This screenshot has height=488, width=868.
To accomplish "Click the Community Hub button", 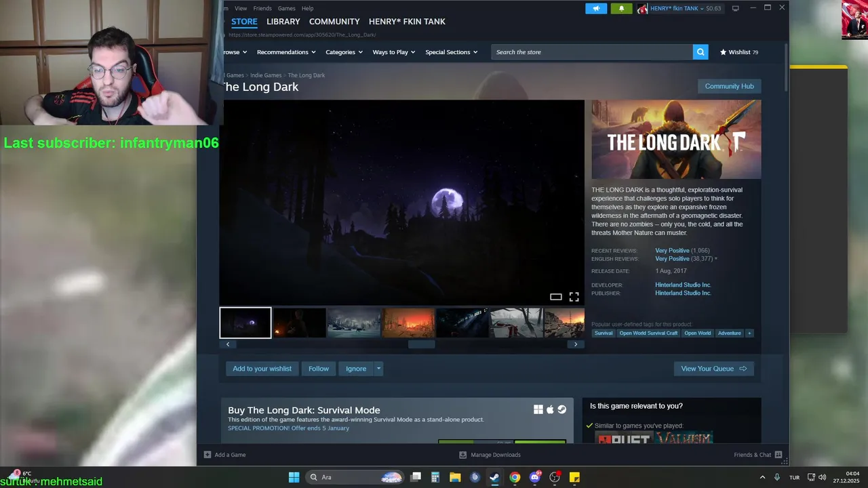I will [729, 86].
